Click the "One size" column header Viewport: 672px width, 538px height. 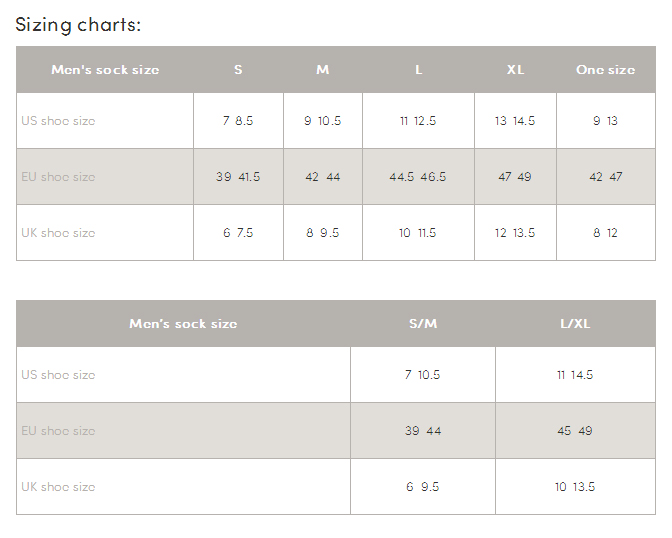605,70
